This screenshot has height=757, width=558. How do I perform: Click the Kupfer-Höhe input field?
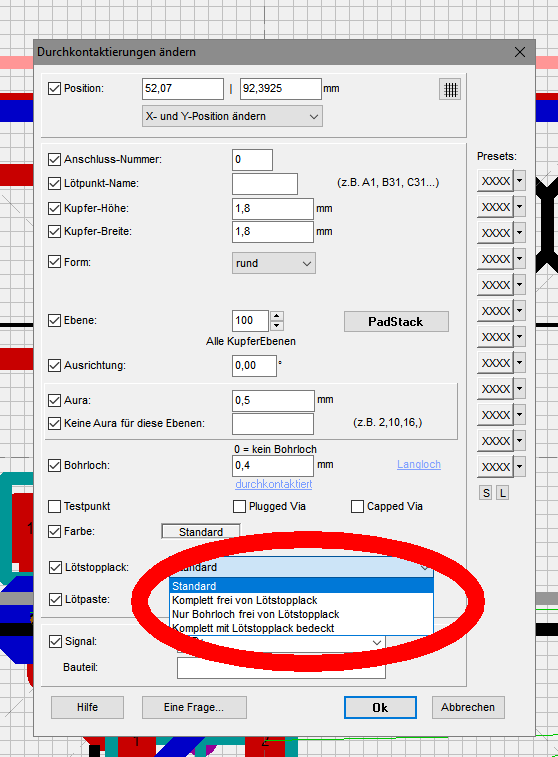pos(273,209)
